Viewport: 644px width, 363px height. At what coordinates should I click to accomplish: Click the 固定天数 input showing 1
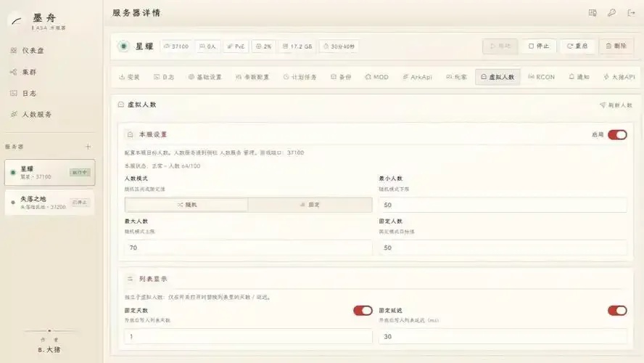click(x=249, y=336)
